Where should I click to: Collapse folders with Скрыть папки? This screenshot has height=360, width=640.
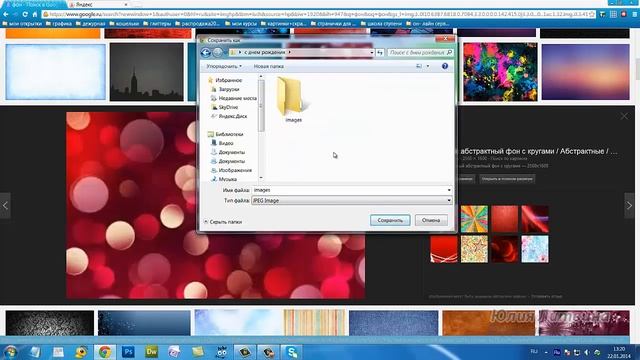(x=222, y=222)
